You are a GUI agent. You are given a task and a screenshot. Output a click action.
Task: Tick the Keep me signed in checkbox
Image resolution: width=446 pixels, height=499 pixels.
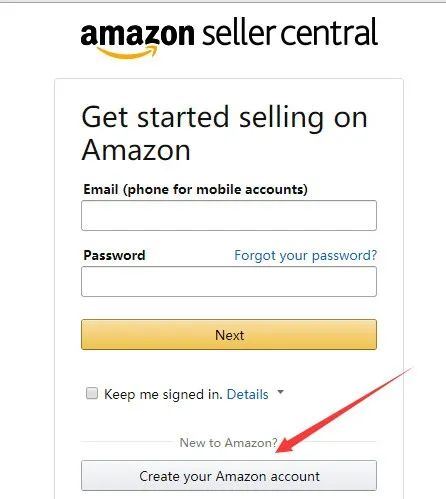tap(92, 393)
